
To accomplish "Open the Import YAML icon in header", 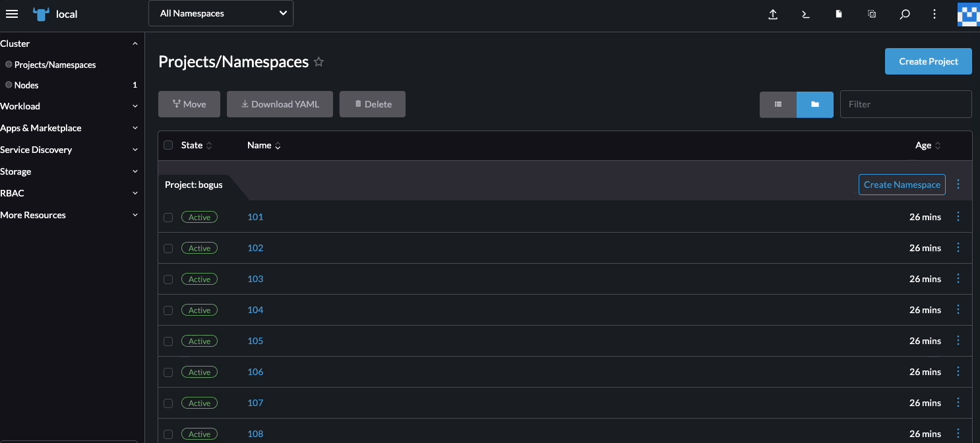I will (773, 14).
